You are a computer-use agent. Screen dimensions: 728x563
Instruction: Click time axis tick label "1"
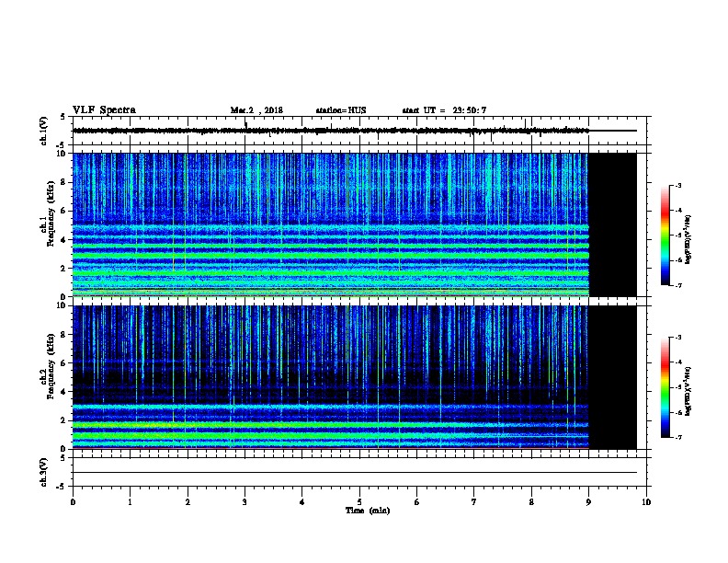click(130, 502)
